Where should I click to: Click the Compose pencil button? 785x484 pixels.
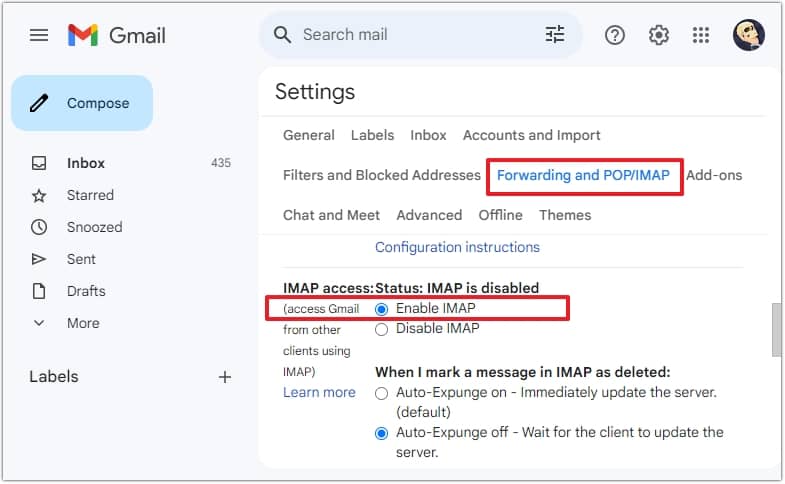click(82, 103)
